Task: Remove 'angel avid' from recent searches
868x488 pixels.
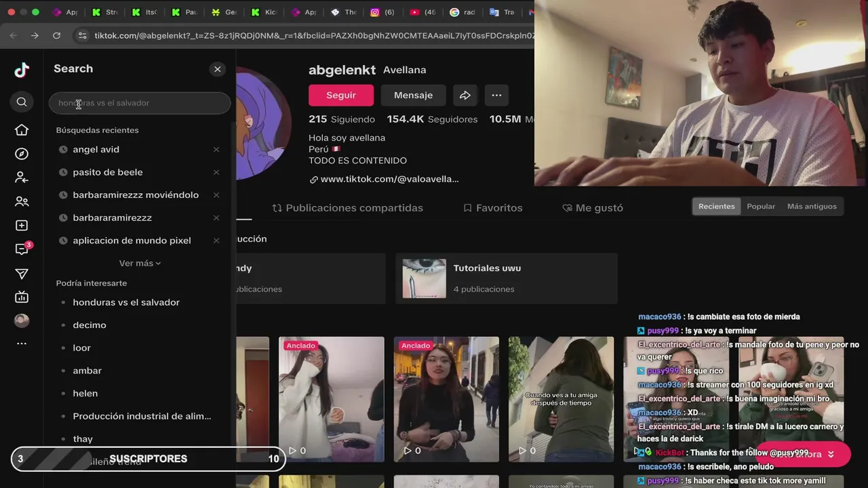Action: [216, 150]
